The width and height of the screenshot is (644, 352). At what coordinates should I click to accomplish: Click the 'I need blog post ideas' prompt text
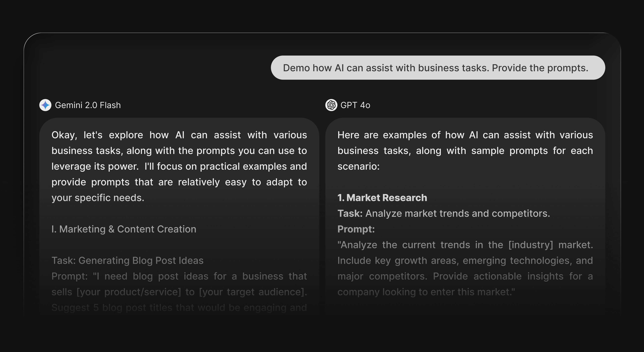pos(179,292)
